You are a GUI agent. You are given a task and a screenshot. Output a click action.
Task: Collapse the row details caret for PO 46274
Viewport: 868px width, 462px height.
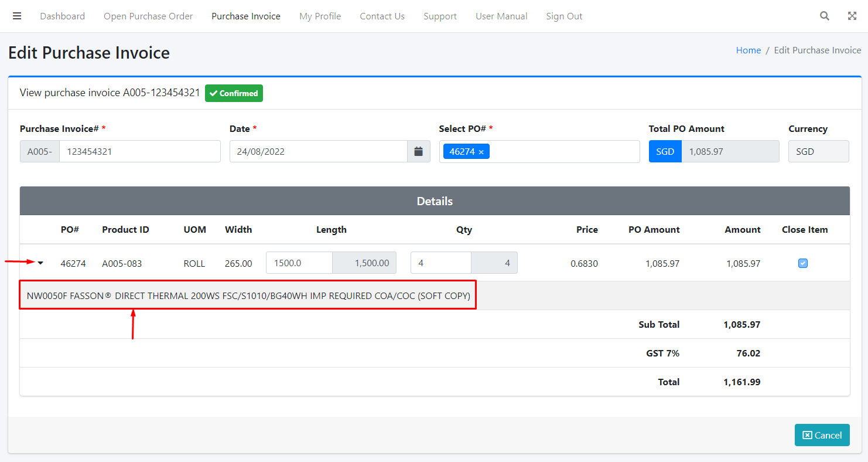[40, 263]
